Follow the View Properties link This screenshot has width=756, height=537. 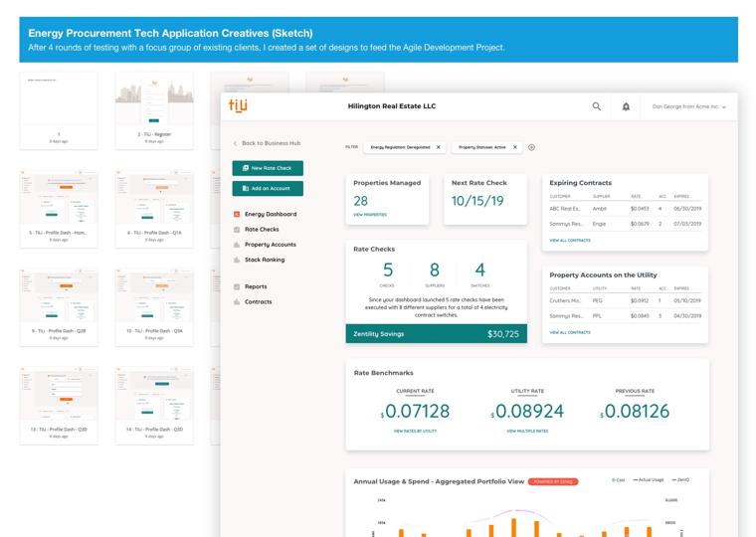tap(370, 215)
